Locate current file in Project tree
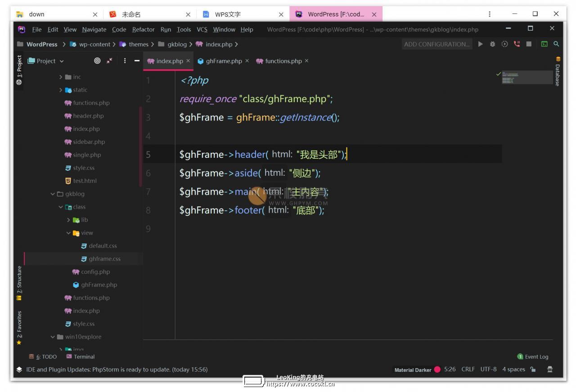The height and width of the screenshot is (392, 576). click(x=97, y=61)
